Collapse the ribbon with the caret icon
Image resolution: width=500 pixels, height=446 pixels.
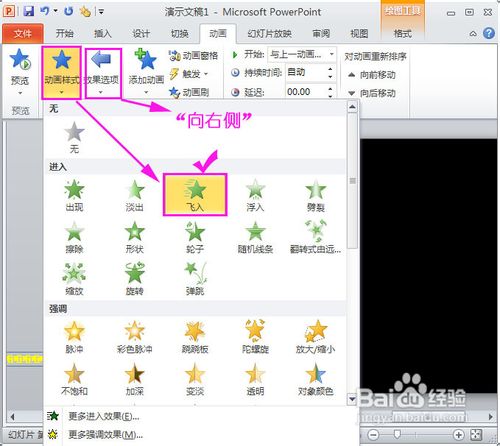coord(473,34)
